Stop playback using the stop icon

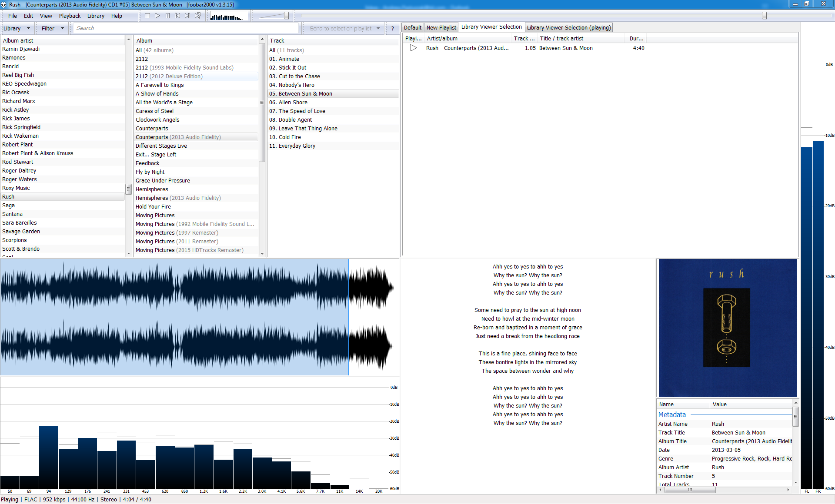(x=147, y=15)
